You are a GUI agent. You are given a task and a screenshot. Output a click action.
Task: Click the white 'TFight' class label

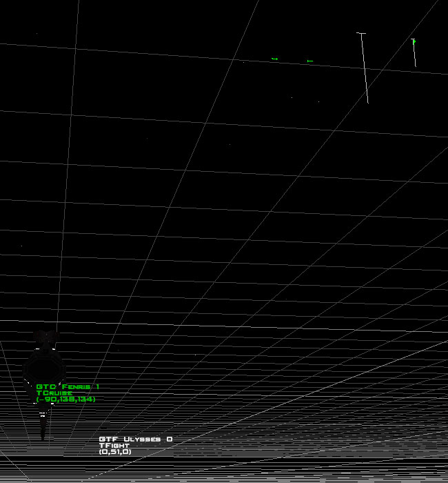click(x=114, y=446)
